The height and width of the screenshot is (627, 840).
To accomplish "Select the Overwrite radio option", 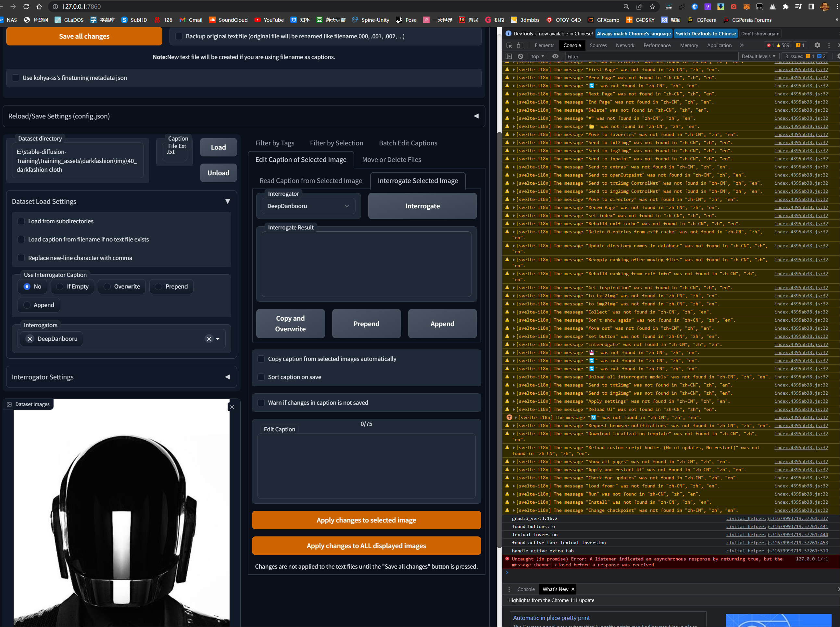I will click(x=107, y=287).
